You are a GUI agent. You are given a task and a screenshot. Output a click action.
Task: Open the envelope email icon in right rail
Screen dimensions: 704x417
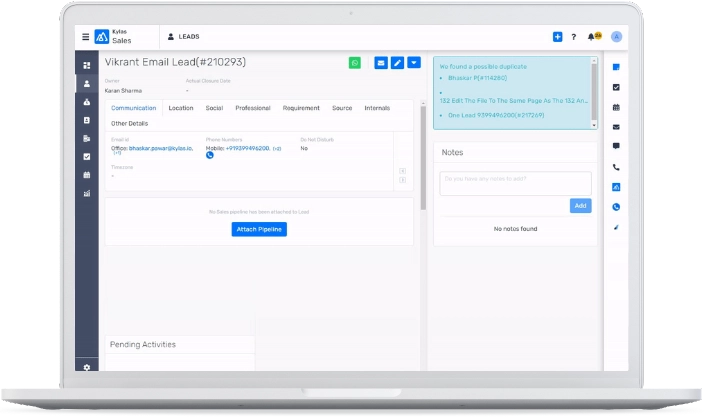tap(616, 127)
